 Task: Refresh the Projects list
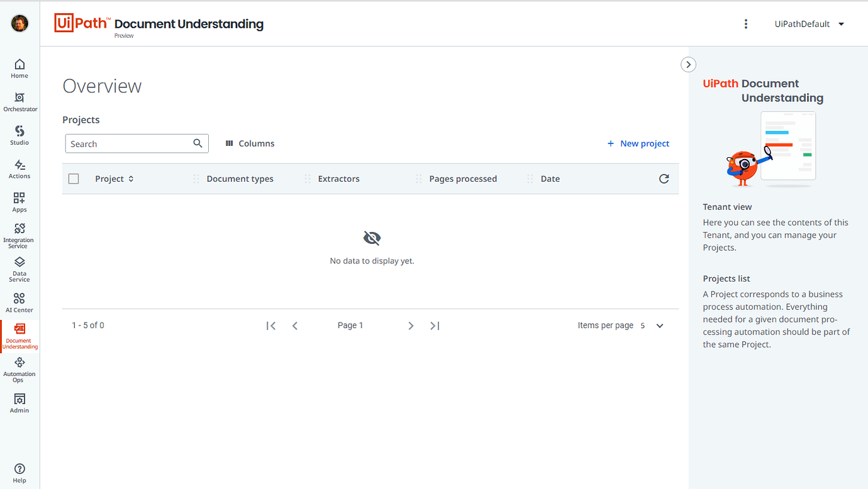(x=664, y=179)
